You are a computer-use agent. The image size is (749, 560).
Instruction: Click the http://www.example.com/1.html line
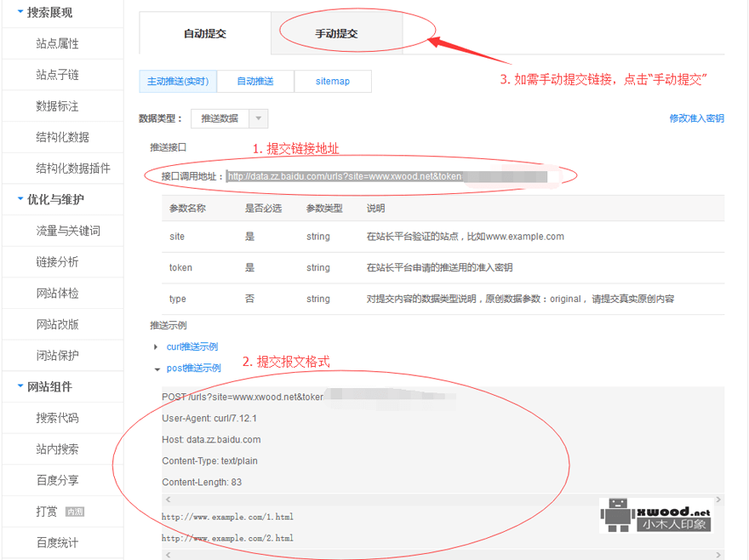[x=227, y=517]
